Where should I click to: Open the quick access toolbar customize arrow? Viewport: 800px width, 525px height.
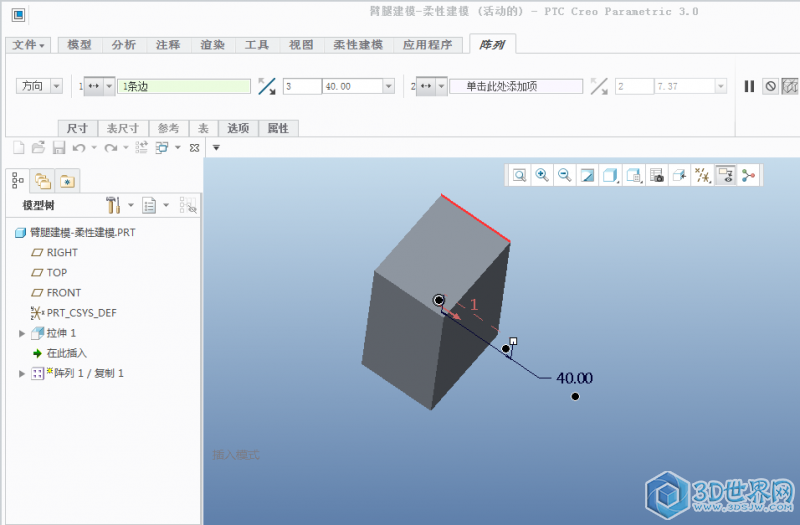(x=216, y=148)
